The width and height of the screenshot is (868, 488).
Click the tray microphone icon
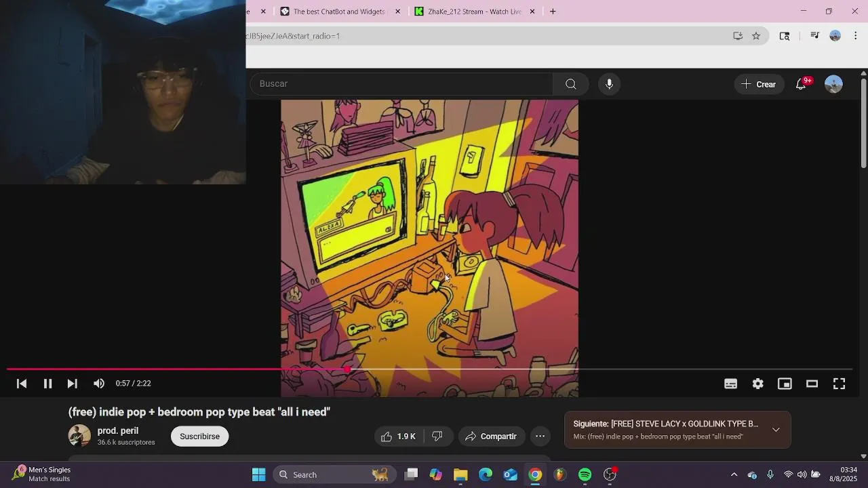tap(770, 474)
